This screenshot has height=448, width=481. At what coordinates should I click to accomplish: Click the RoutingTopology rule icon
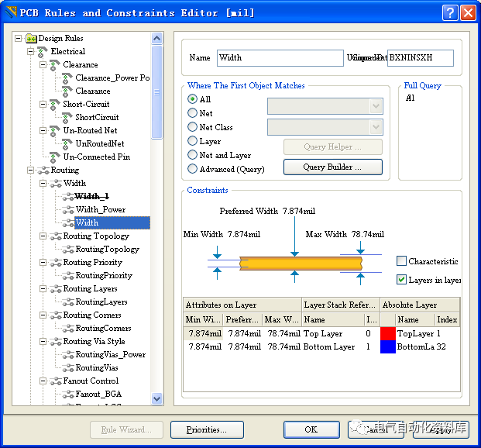pyautogui.click(x=68, y=250)
